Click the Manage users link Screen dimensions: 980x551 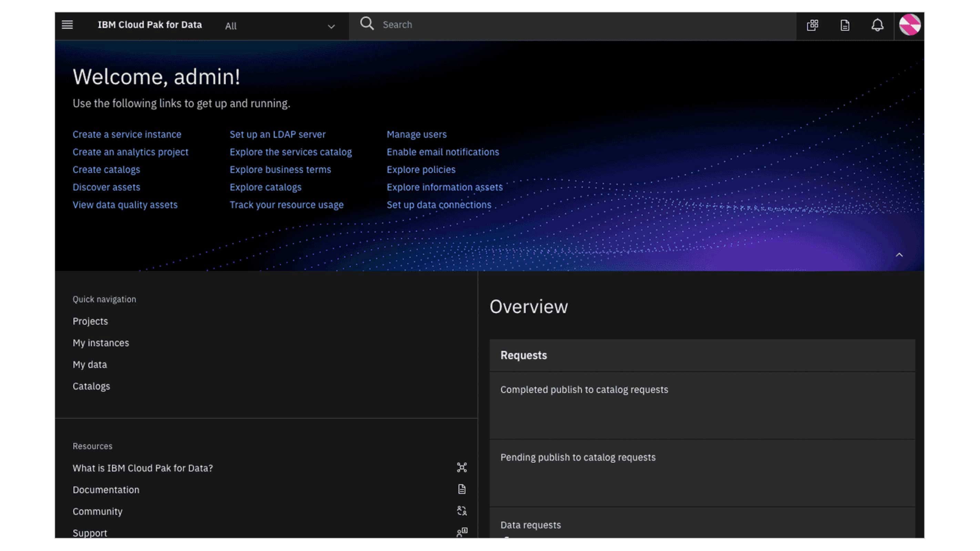(x=416, y=134)
